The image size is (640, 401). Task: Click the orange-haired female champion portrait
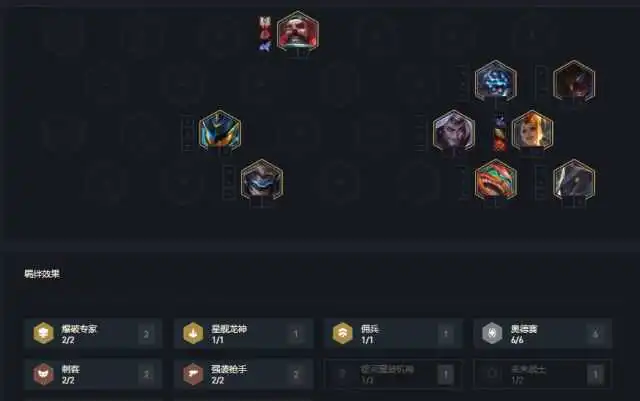533,130
